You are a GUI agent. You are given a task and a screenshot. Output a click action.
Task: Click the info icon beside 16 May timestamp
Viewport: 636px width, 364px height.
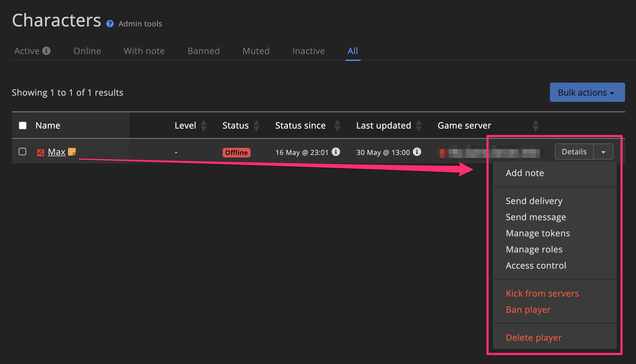click(x=335, y=152)
